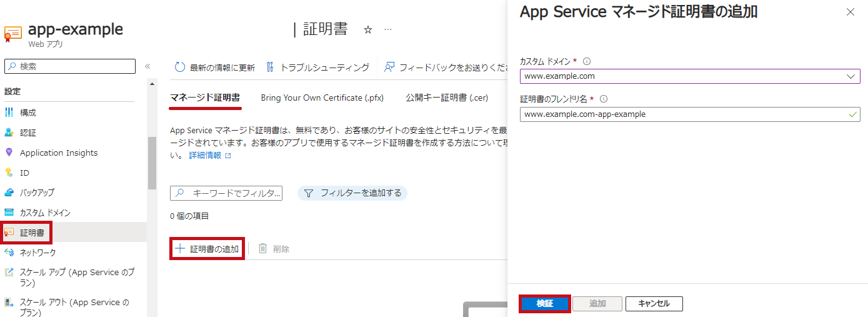Switch to Bring Your Own Certificate (.pfx) tab
Viewport: 868px width, 317px height.
click(x=322, y=98)
